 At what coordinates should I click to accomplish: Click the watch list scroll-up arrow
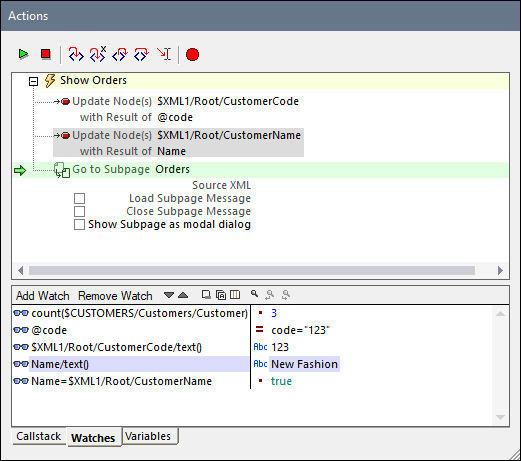tap(500, 314)
